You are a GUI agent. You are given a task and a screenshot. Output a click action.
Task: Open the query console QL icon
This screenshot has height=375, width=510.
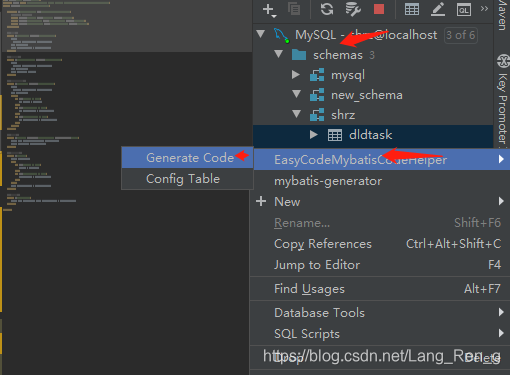(464, 9)
